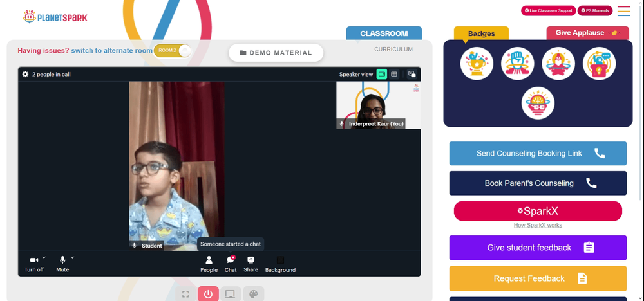Open the People panel
Image resolution: width=644 pixels, height=301 pixels.
(209, 264)
